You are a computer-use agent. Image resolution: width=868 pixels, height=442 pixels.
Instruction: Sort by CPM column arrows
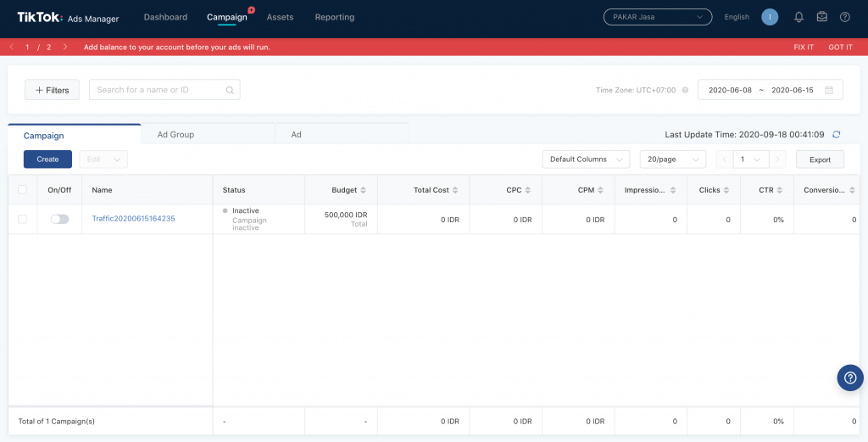tap(600, 190)
